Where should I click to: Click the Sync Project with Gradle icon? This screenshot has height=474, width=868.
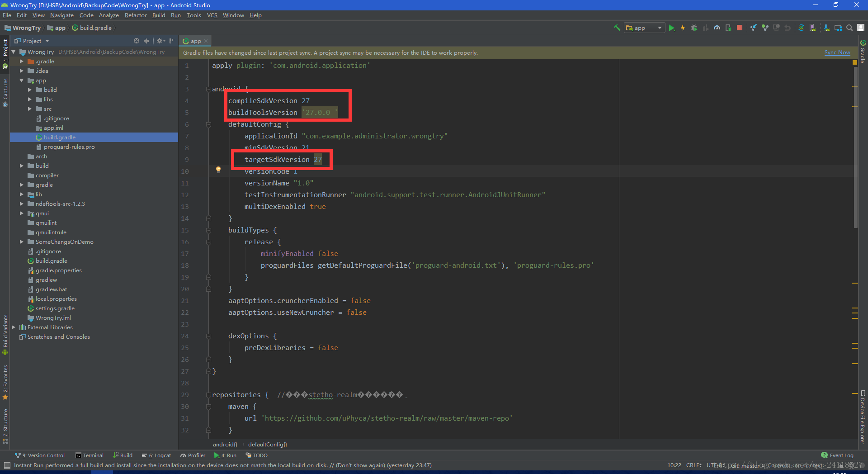(x=801, y=28)
